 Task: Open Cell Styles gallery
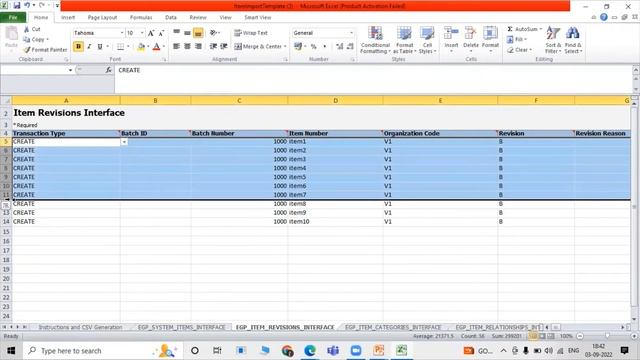427,40
